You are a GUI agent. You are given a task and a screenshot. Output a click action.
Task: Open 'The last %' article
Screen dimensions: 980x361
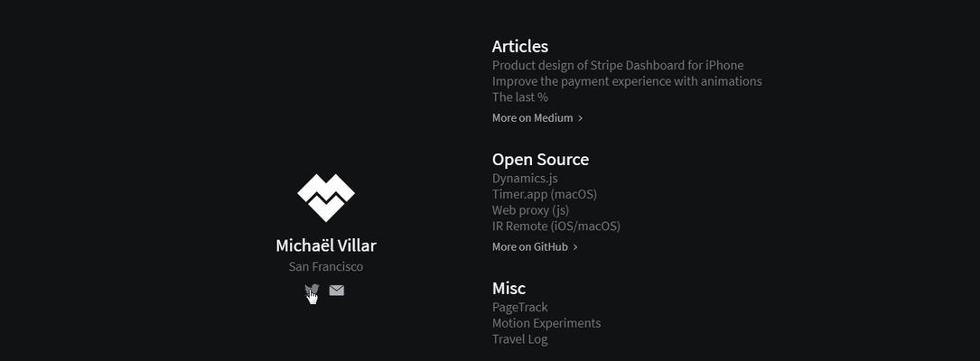(520, 97)
